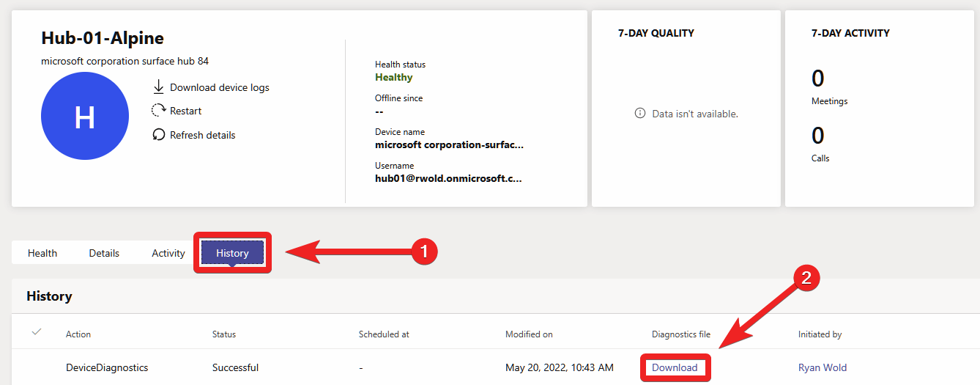Sort by the Status column header

(x=224, y=334)
